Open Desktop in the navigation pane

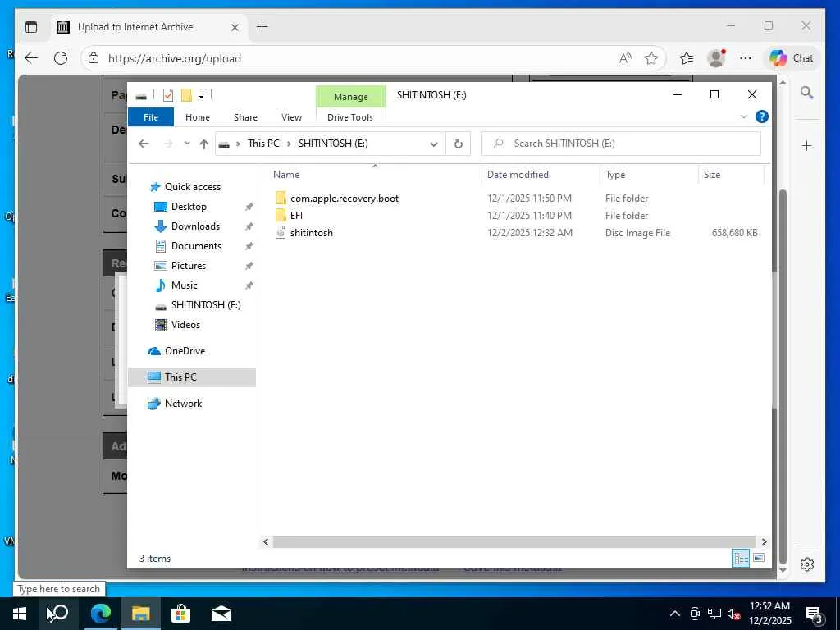click(x=189, y=207)
